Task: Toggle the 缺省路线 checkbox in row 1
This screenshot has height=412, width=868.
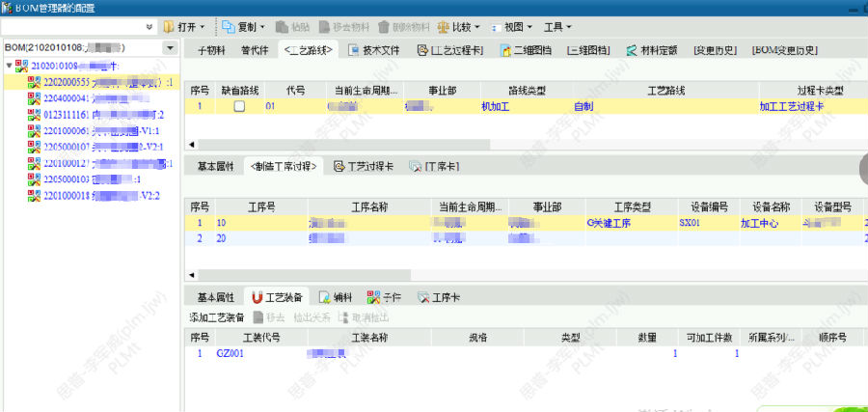Action: [240, 106]
